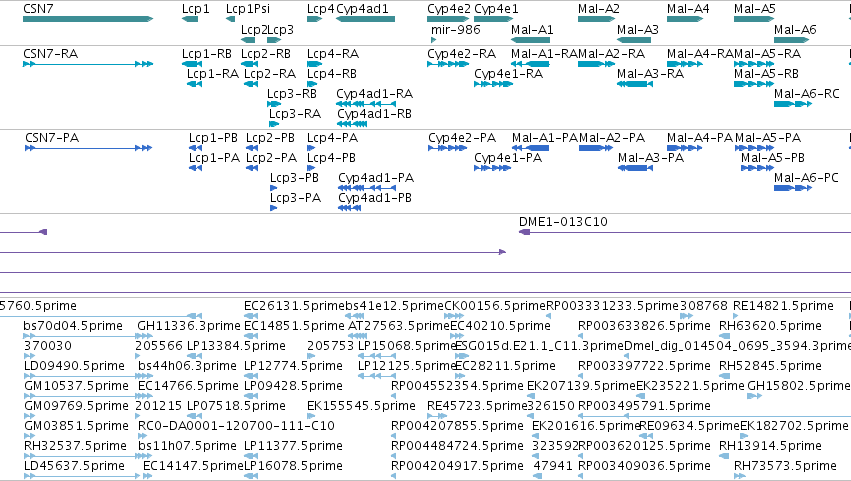
Task: Select the Mal-A5-PB protein label
Action: coord(773,158)
